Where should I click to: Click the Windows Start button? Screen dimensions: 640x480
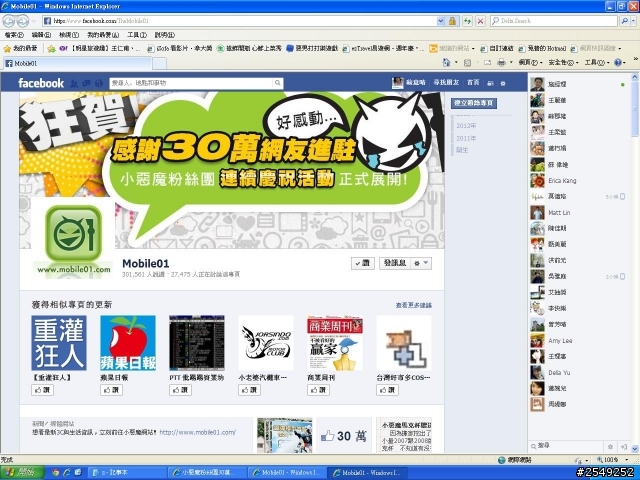tap(22, 473)
